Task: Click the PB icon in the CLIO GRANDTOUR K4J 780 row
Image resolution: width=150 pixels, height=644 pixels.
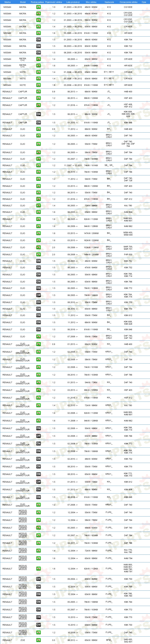Action: (x=38, y=406)
